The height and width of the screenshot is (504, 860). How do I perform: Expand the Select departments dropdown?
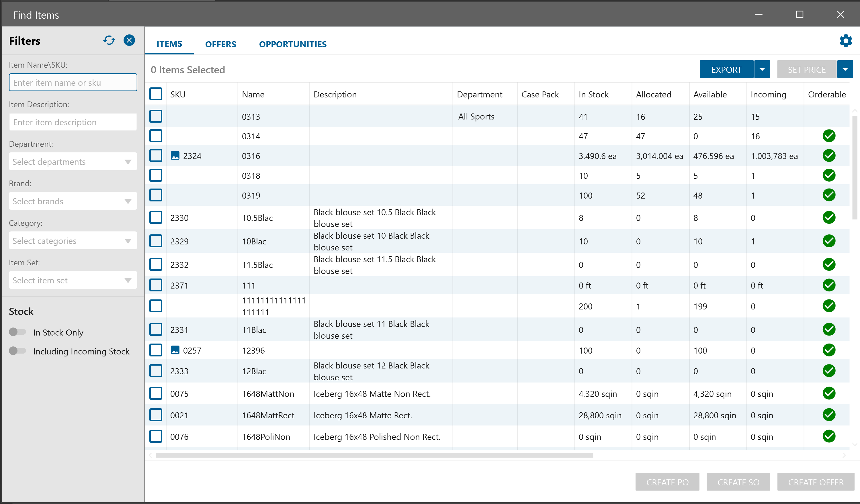coord(73,162)
